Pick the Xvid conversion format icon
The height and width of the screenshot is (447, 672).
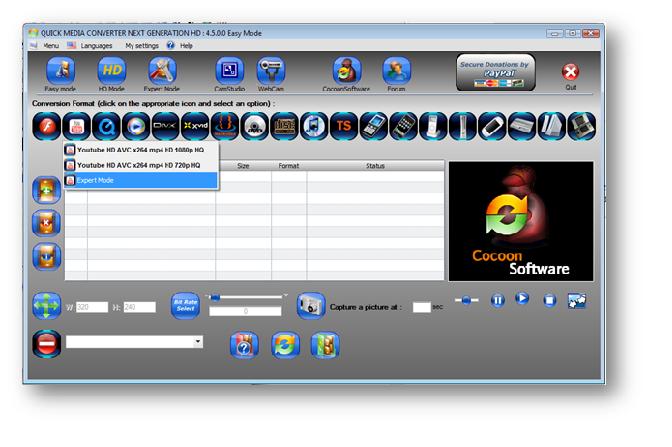coord(195,126)
